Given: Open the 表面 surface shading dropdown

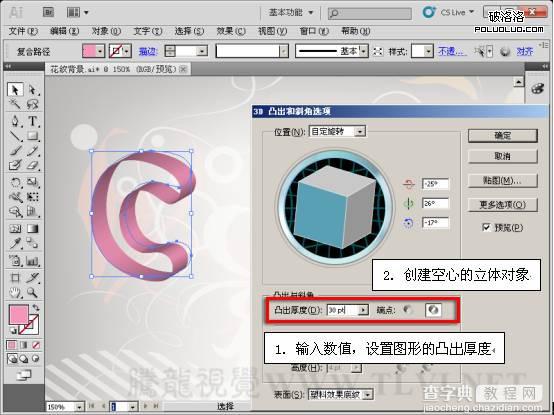Looking at the screenshot, I should pyautogui.click(x=368, y=395).
